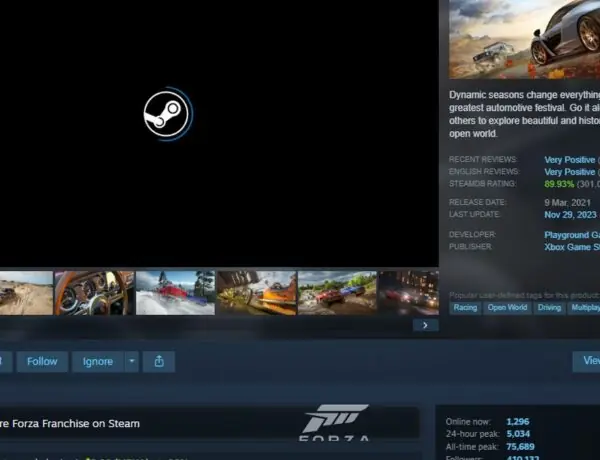The height and width of the screenshot is (460, 600).
Task: Click the Ignore button
Action: [x=98, y=361]
